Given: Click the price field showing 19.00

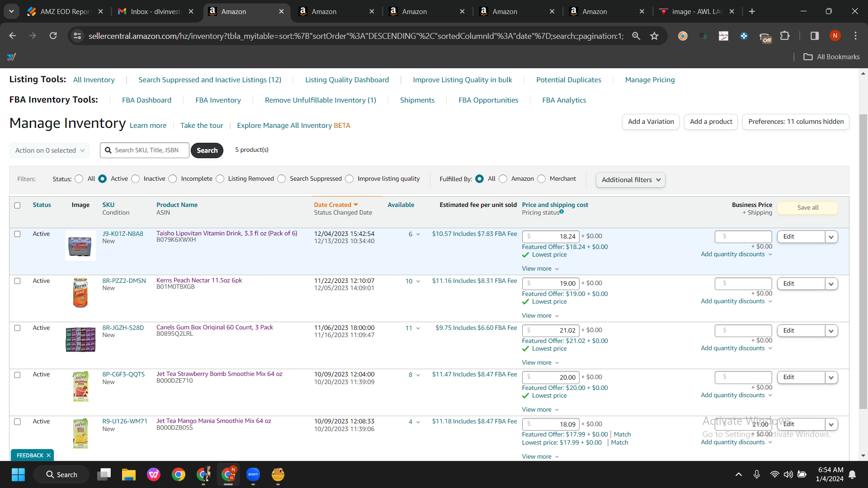Looking at the screenshot, I should click(551, 284).
